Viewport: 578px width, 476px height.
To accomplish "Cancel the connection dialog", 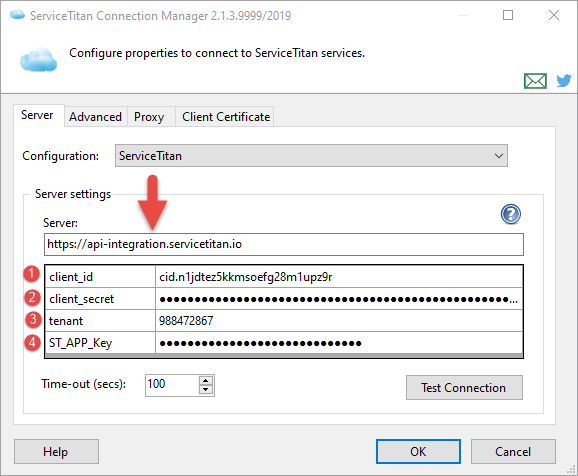I will tap(513, 451).
